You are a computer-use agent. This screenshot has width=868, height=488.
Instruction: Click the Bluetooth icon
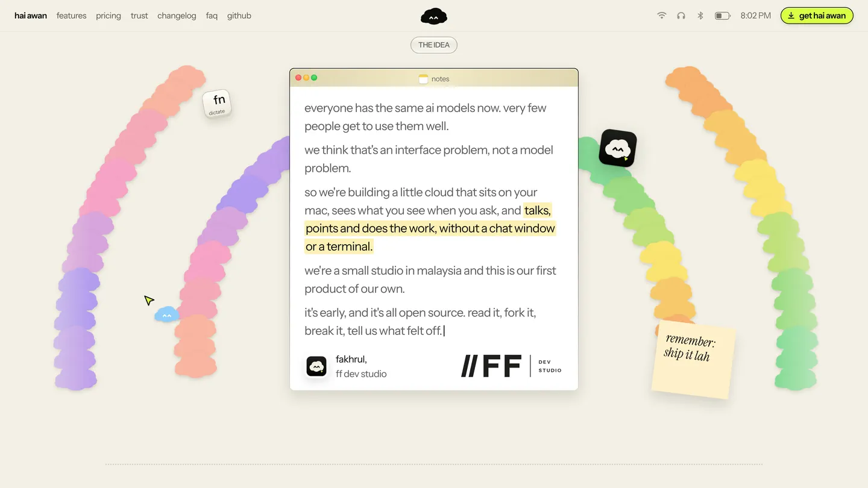tap(700, 16)
